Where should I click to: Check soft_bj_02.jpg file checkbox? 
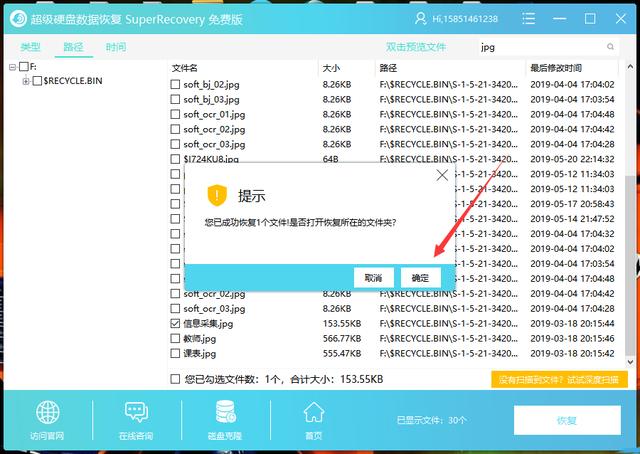pyautogui.click(x=175, y=85)
